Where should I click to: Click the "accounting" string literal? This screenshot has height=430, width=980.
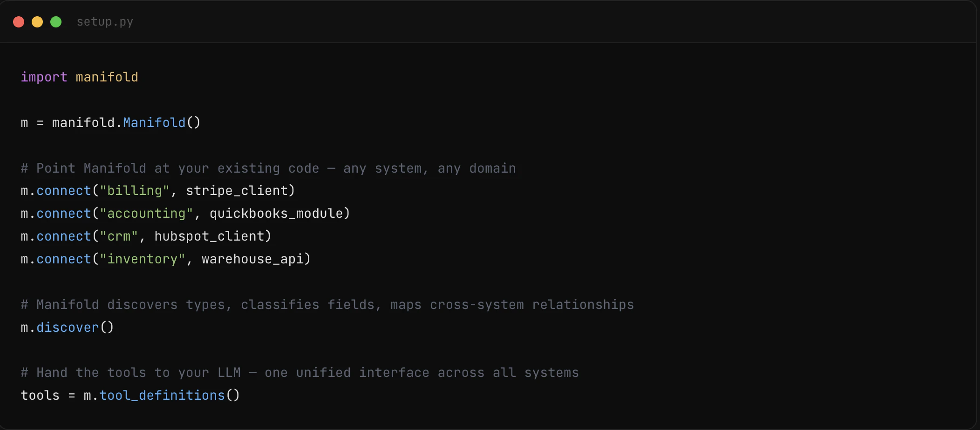(x=146, y=214)
